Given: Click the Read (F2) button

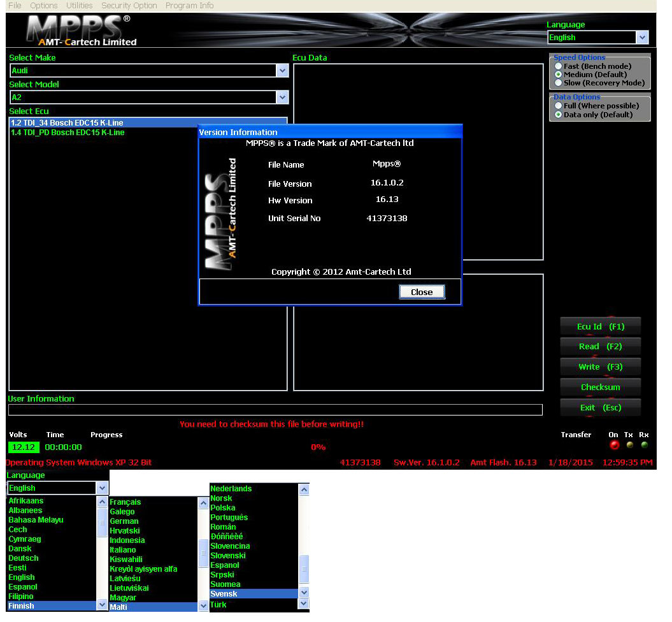Looking at the screenshot, I should pos(599,347).
